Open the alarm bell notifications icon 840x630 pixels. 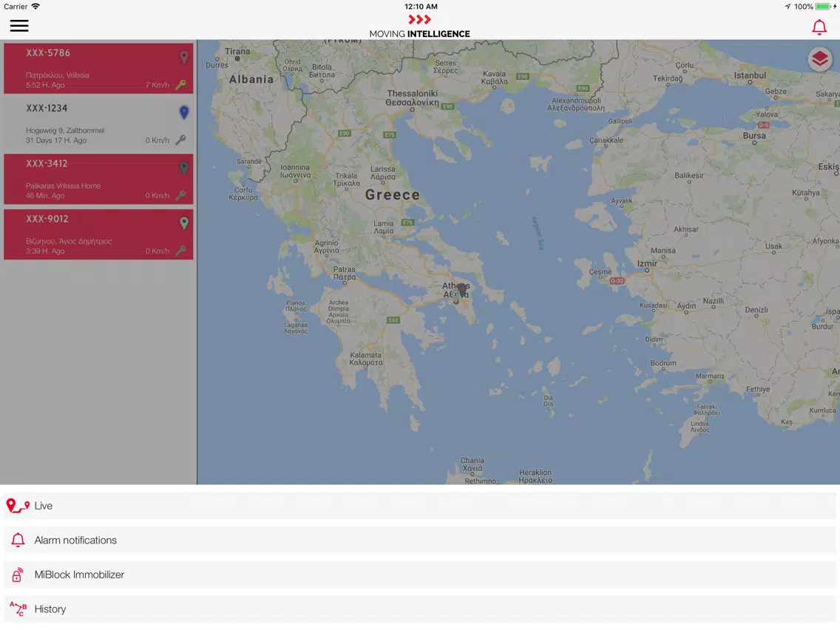819,27
